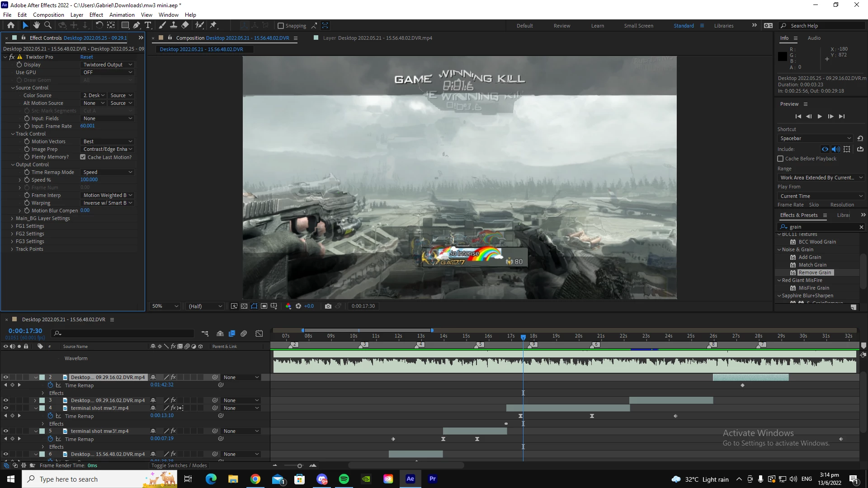Enable the Snapping checkbox
The height and width of the screenshot is (488, 868).
point(281,26)
